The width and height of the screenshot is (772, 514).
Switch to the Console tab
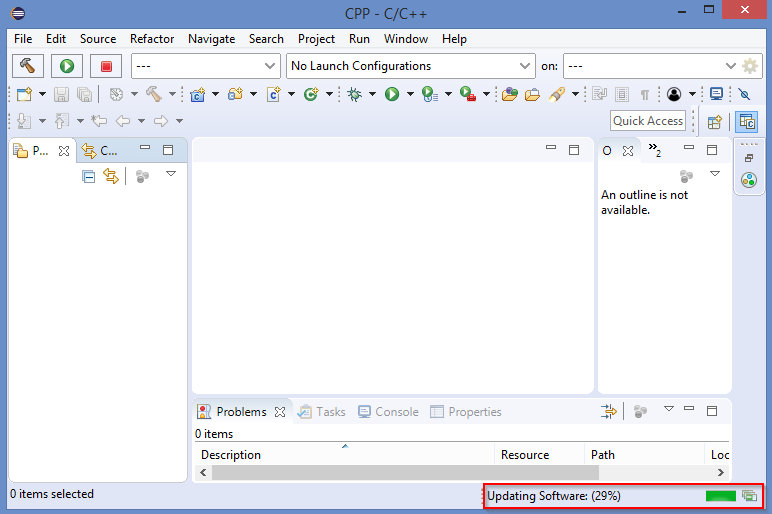point(388,412)
